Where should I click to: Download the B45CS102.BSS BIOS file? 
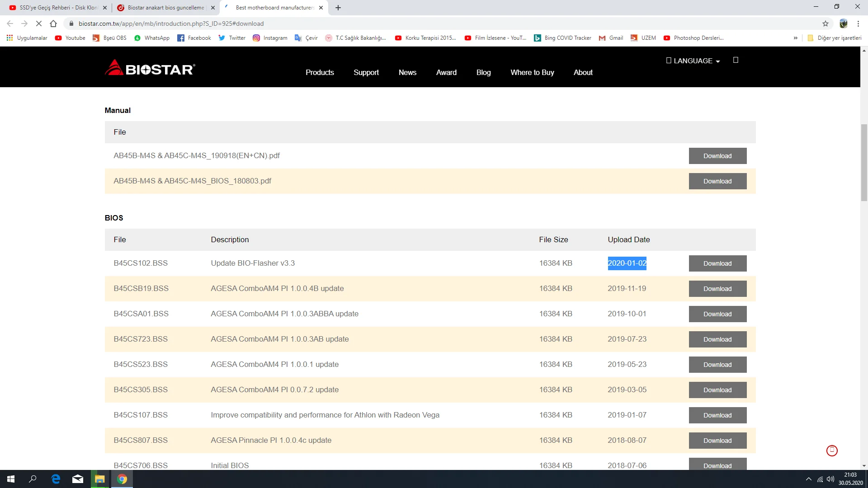click(717, 263)
